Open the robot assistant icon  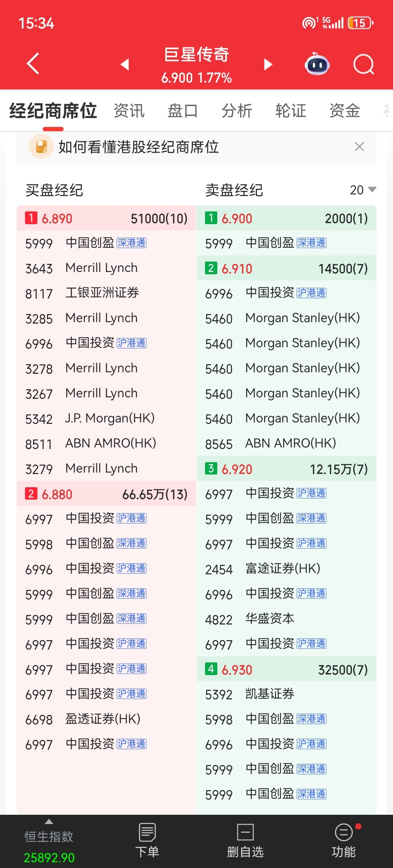click(x=317, y=64)
